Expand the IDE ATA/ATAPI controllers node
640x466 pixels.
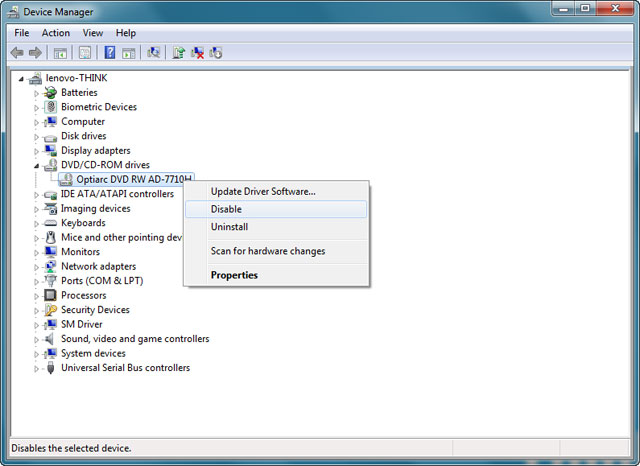pos(36,195)
